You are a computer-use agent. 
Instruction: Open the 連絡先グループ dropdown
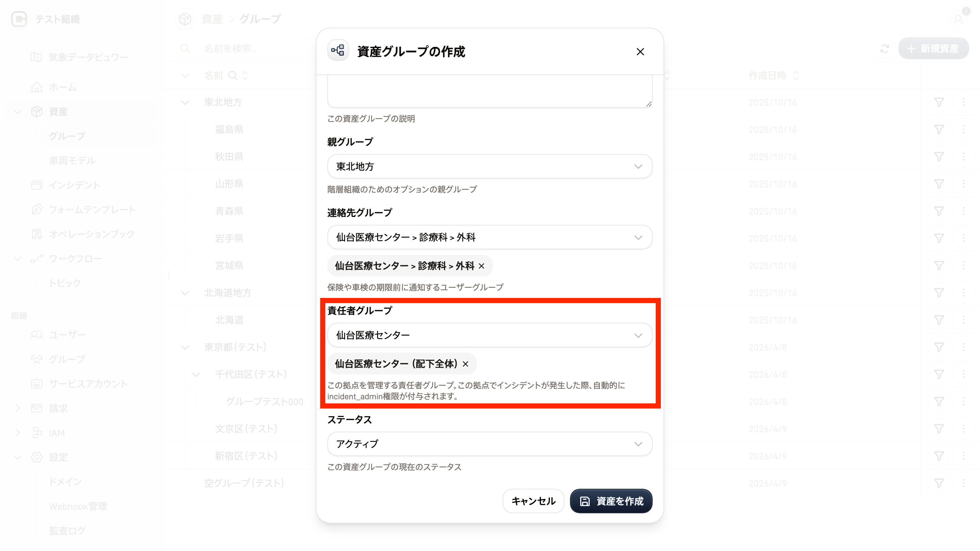coord(490,237)
